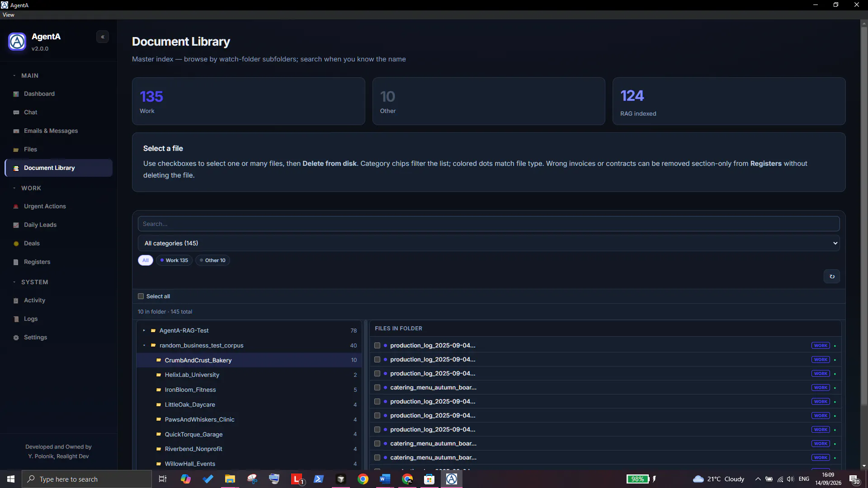The image size is (868, 488).
Task: Check the last catering_menu_autumn file checkbox
Action: pyautogui.click(x=377, y=458)
